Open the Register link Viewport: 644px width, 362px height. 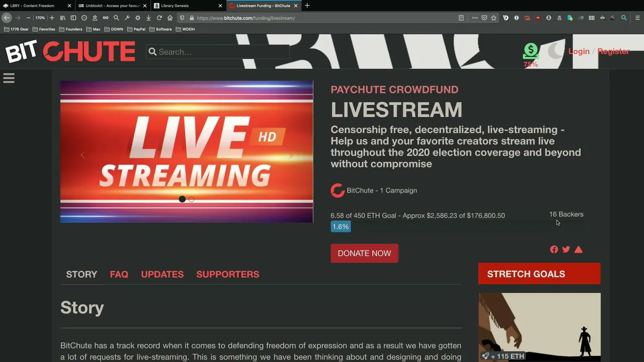pyautogui.click(x=613, y=51)
